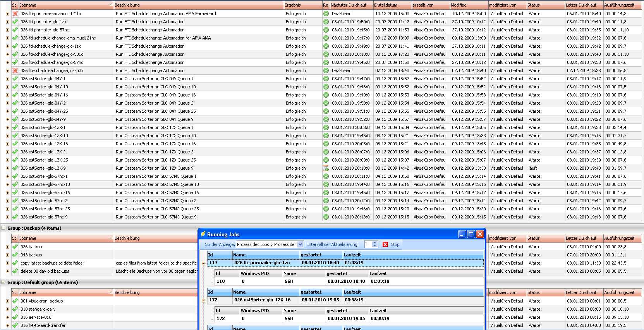The height and width of the screenshot is (330, 644).
Task: Click green result icon in ostSorter-glo-04Y-1 row
Action: [x=326, y=79]
